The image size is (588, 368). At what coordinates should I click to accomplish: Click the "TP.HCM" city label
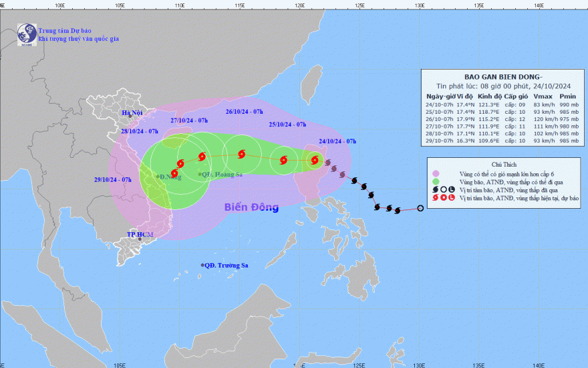140,234
